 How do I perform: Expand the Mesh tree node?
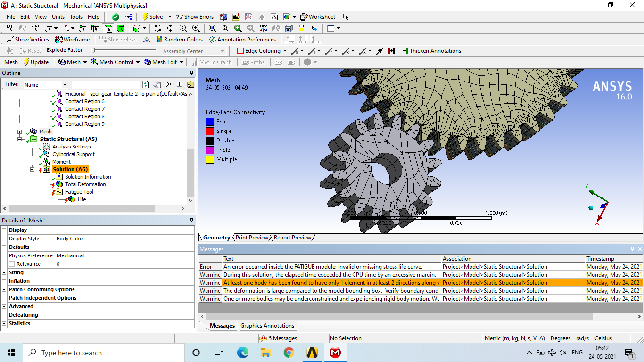click(x=20, y=132)
